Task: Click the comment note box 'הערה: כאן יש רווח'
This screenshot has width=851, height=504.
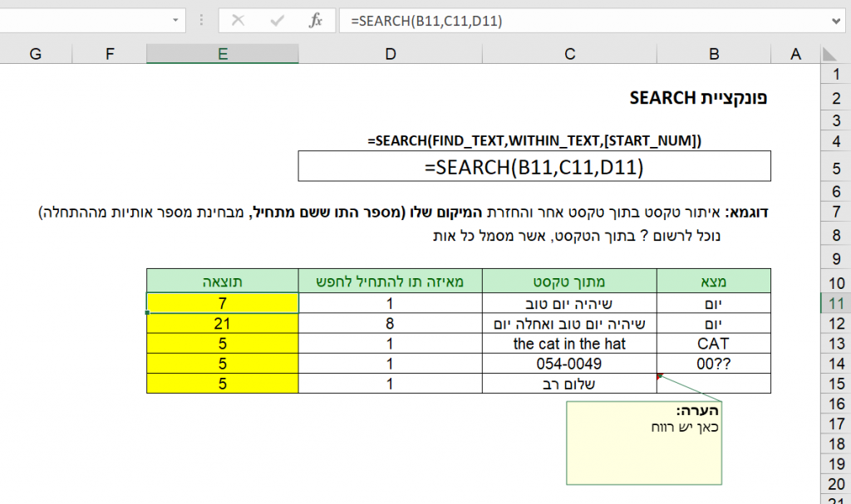Action: pos(644,443)
